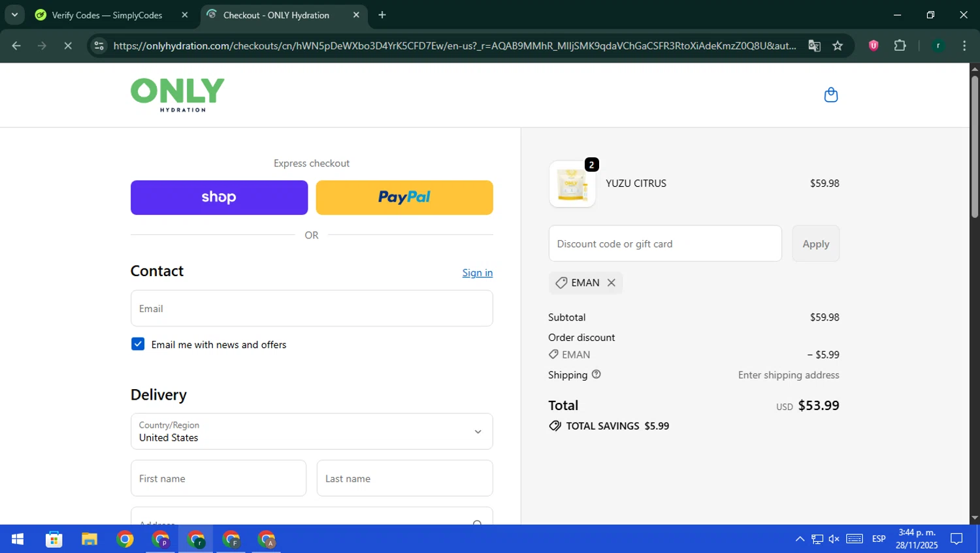The image size is (980, 553).
Task: Bookmark this page with the star icon
Action: point(838,46)
